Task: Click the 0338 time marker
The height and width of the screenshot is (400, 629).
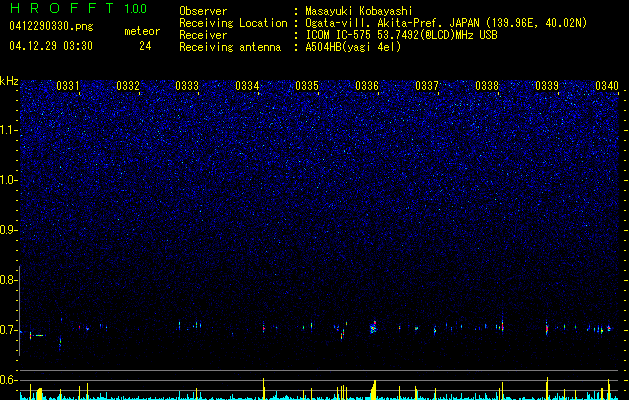Action: pyautogui.click(x=487, y=86)
